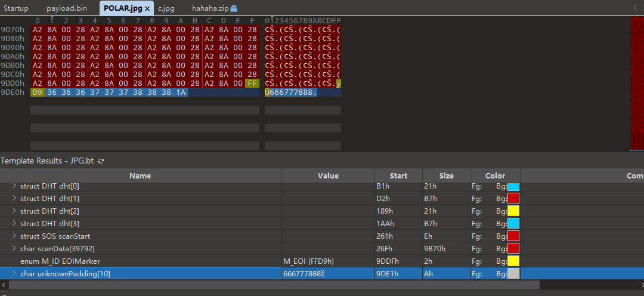Expand struct DHT dht[0]

[x=14, y=186]
